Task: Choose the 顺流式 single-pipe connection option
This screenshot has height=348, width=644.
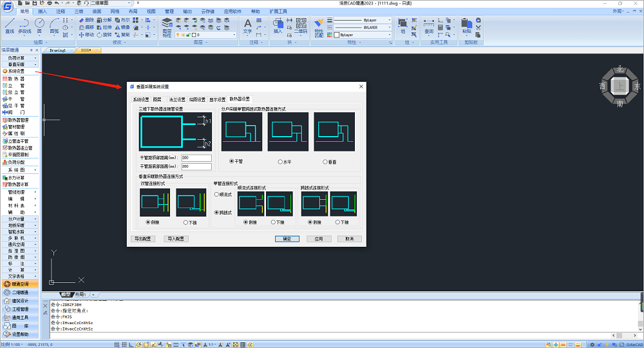Action: pyautogui.click(x=216, y=194)
